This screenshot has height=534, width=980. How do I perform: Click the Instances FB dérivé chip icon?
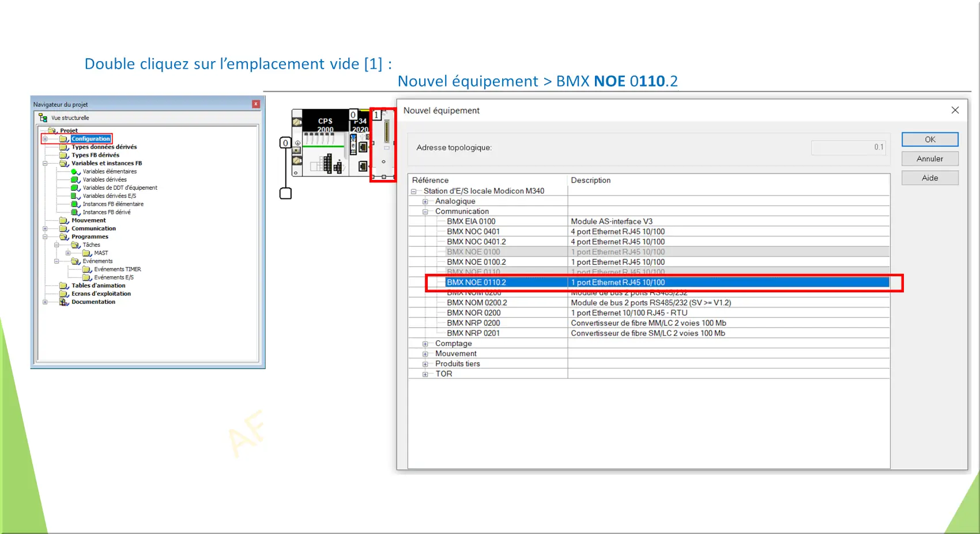point(75,212)
